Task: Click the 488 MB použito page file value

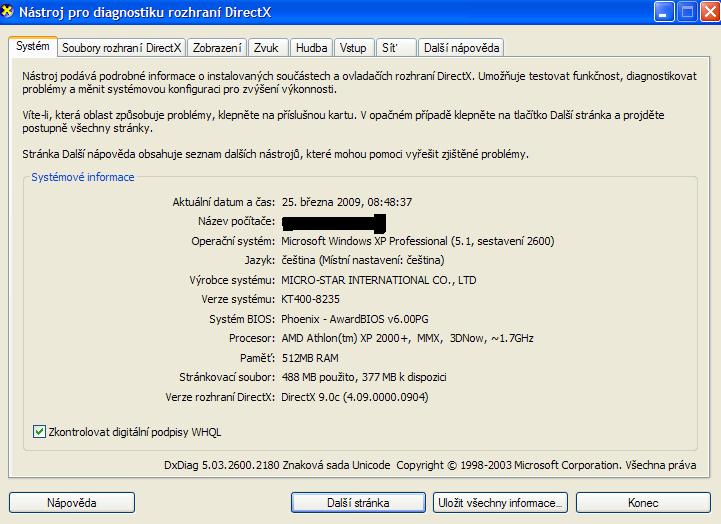Action: click(364, 377)
